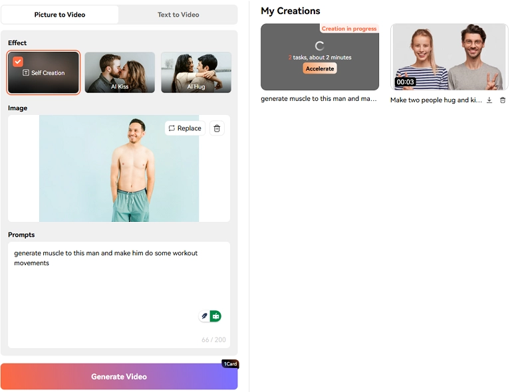The height and width of the screenshot is (392, 532).
Task: Toggle the Self Creation checkmark
Action: (18, 62)
